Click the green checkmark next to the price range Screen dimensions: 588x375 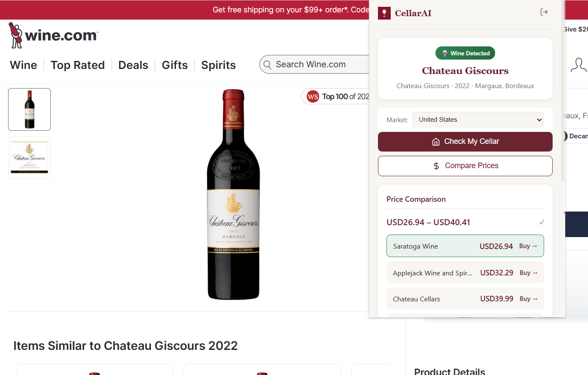(x=542, y=222)
